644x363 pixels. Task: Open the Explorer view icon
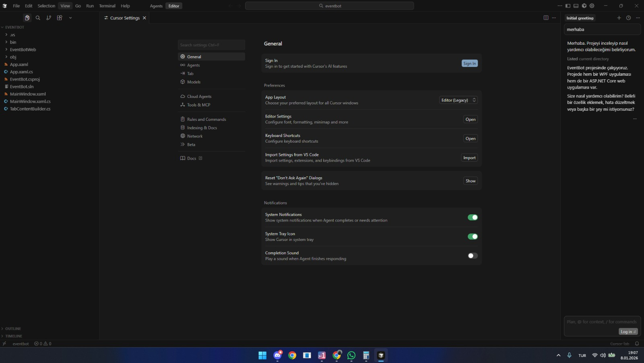(x=27, y=18)
